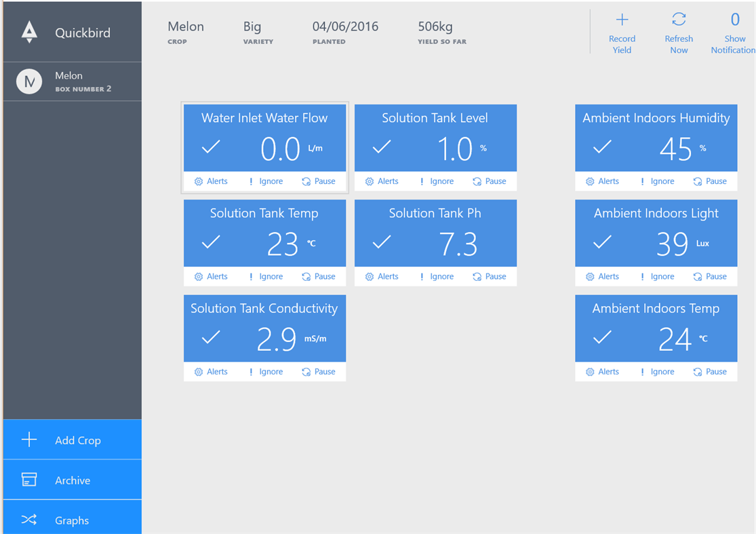The width and height of the screenshot is (756, 534).
Task: Pause the Solution Tank Level sensor
Action: 490,181
